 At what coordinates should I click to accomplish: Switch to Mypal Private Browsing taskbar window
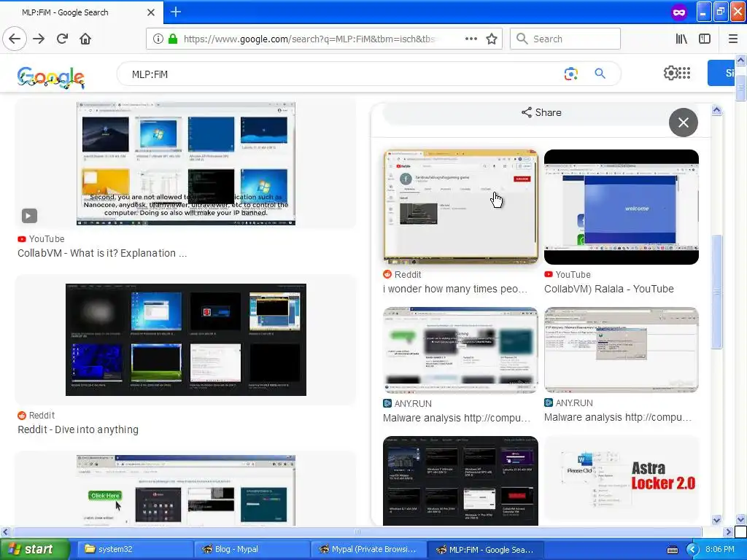(368, 549)
